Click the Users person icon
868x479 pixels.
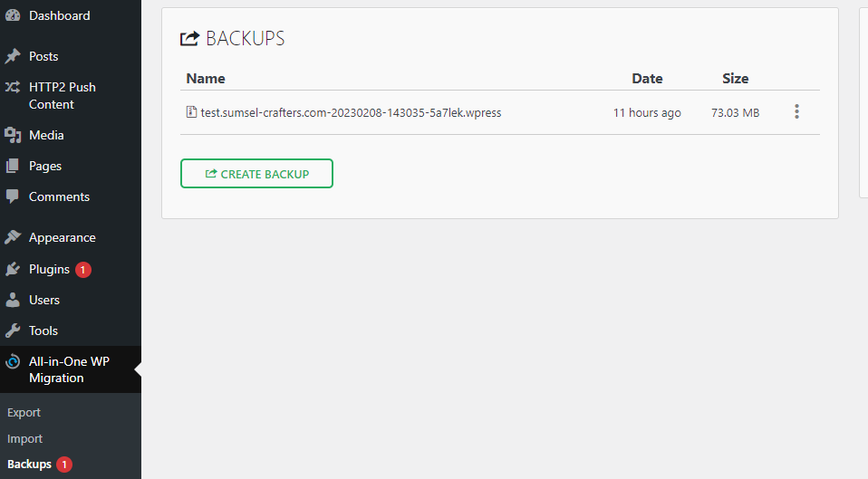pos(13,300)
